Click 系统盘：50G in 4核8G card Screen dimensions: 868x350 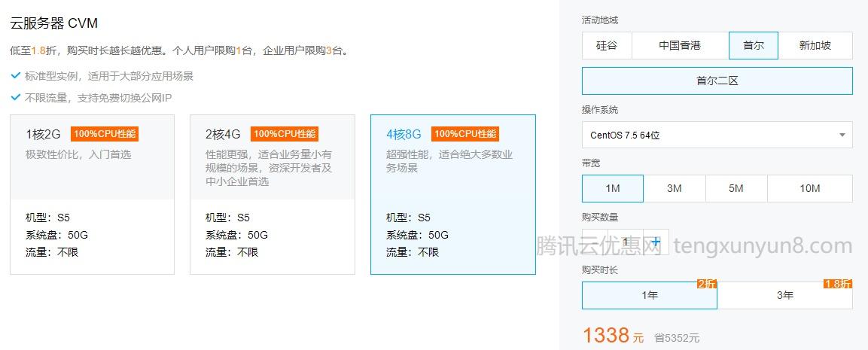(x=417, y=235)
